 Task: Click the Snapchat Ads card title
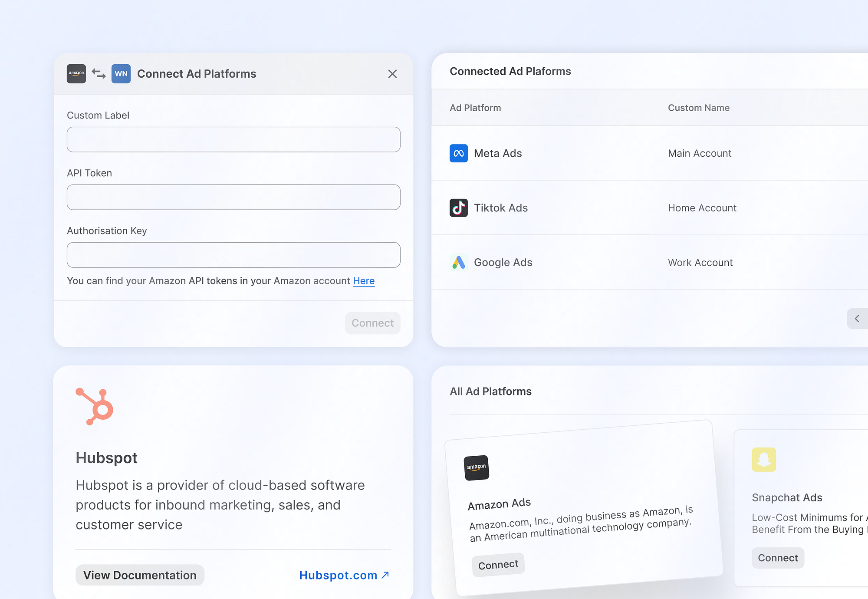[787, 497]
